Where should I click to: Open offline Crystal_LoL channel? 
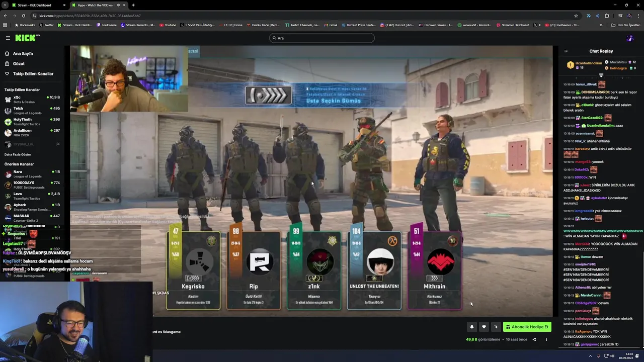click(x=32, y=144)
